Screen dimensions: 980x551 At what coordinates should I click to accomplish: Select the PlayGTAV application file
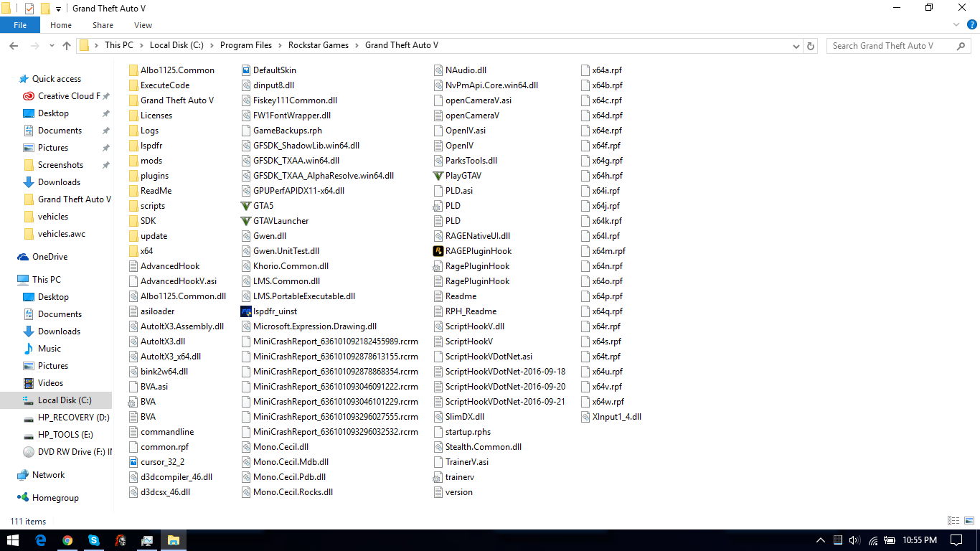click(x=458, y=176)
